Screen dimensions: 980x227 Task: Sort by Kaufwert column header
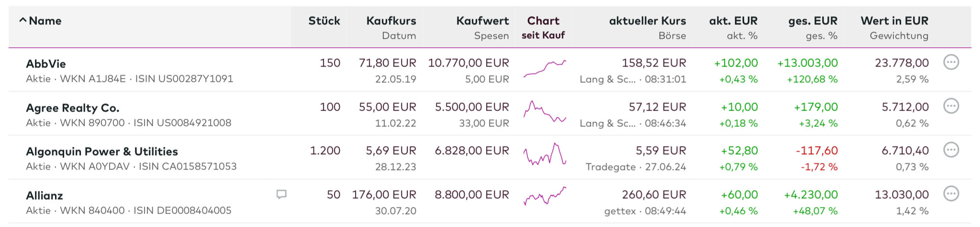[482, 21]
